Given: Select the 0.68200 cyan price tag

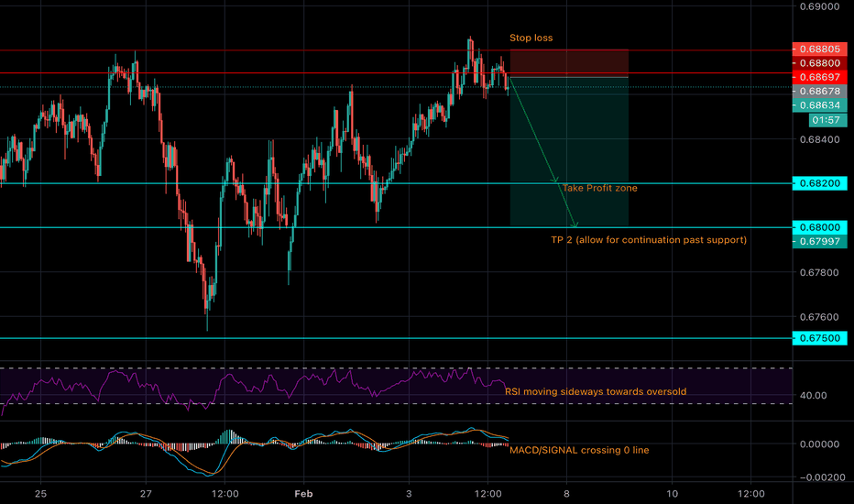Looking at the screenshot, I should [820, 183].
